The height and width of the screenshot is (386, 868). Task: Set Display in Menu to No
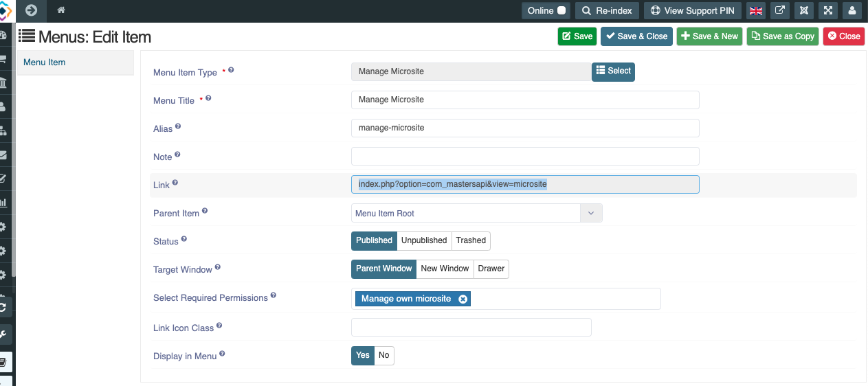pos(383,355)
